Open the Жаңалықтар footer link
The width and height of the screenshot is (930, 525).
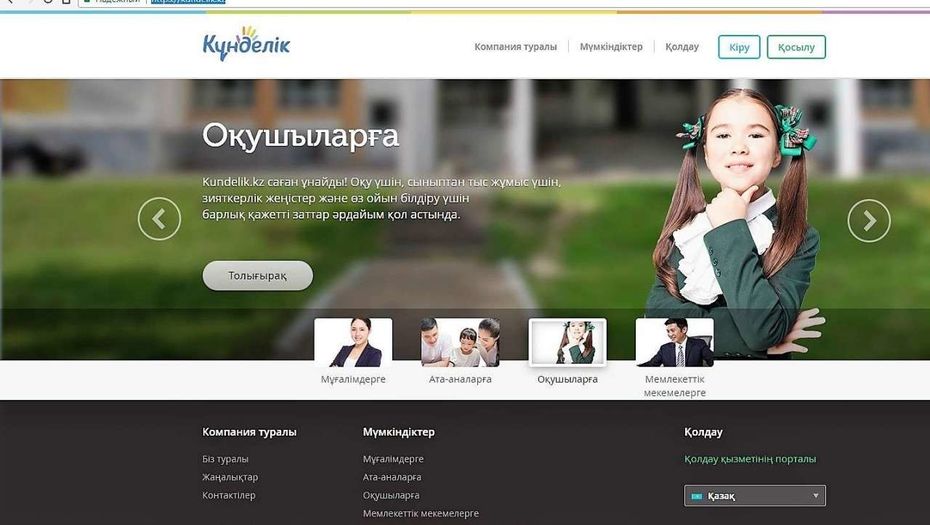[230, 477]
